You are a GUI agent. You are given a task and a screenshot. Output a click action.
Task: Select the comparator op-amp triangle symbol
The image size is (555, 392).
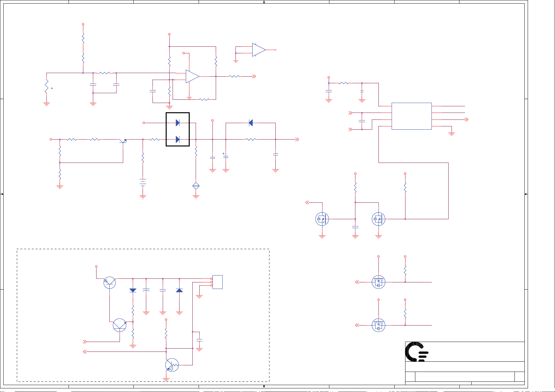pos(192,76)
